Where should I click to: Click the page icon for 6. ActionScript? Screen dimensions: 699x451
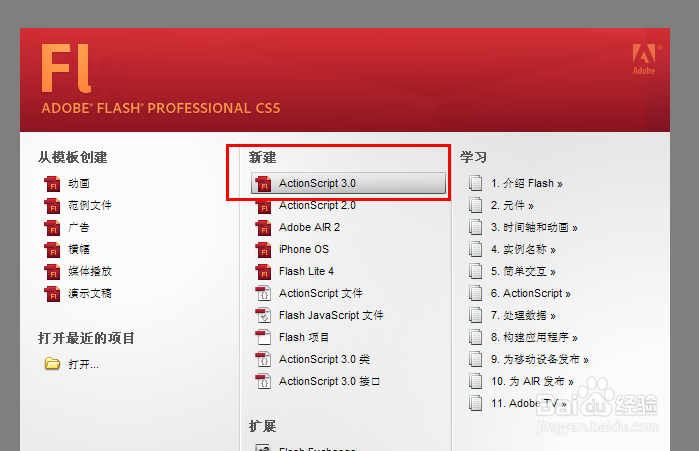click(x=476, y=293)
